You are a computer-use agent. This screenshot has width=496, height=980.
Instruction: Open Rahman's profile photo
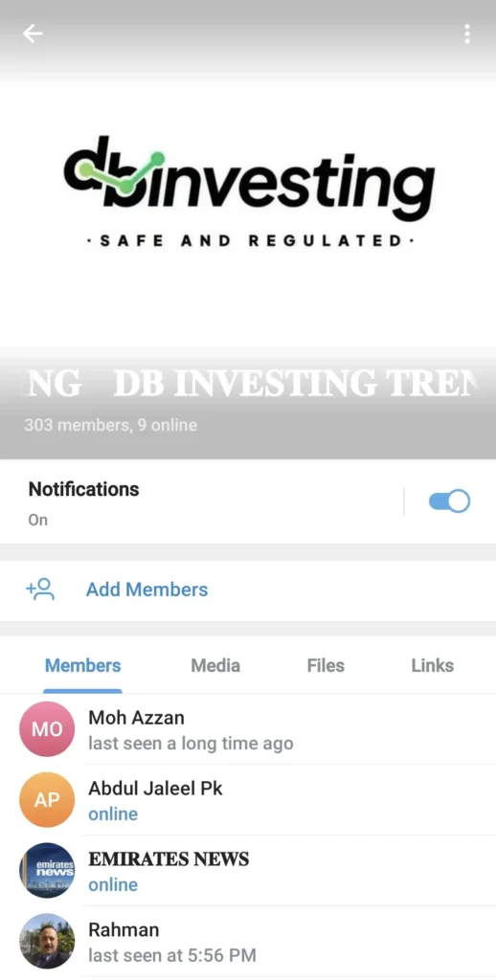pos(47,941)
